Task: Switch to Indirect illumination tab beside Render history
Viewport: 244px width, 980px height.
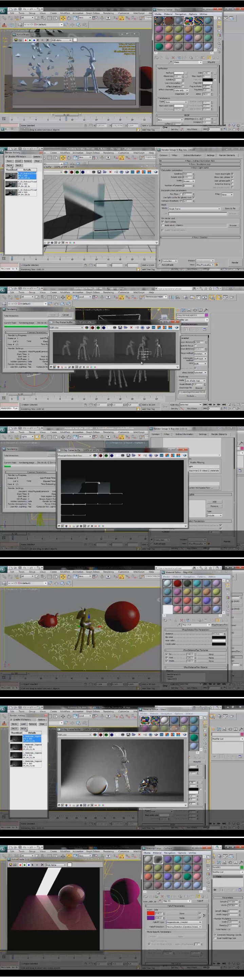Action: [x=192, y=155]
